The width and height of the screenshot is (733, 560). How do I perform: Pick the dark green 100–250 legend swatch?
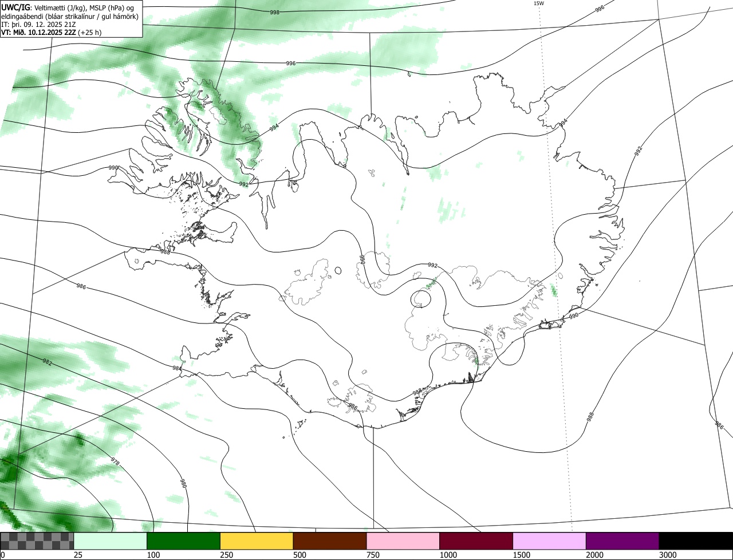point(184,541)
